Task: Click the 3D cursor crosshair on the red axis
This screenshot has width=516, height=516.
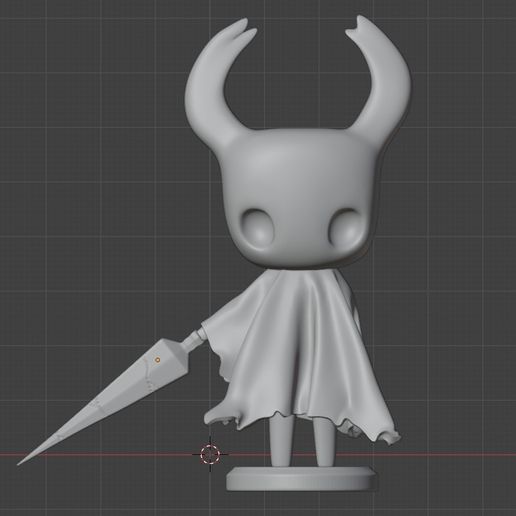Action: coord(210,454)
